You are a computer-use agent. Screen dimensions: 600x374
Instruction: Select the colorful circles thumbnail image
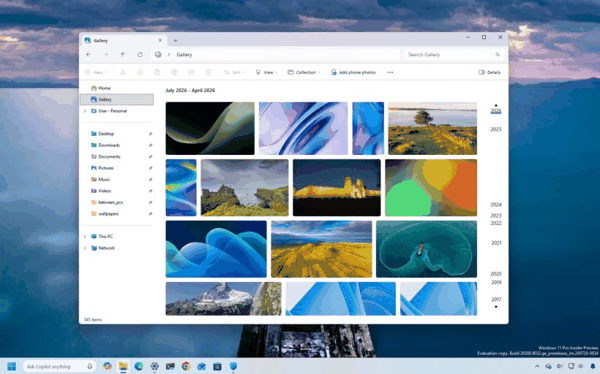coord(431,188)
